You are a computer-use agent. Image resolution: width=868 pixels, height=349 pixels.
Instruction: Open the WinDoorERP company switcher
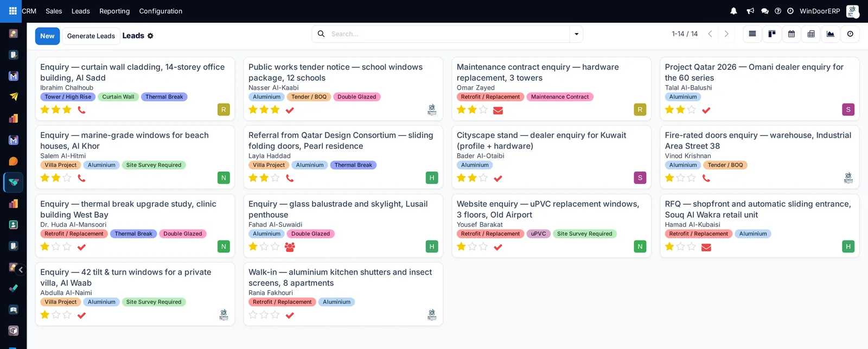coord(820,11)
